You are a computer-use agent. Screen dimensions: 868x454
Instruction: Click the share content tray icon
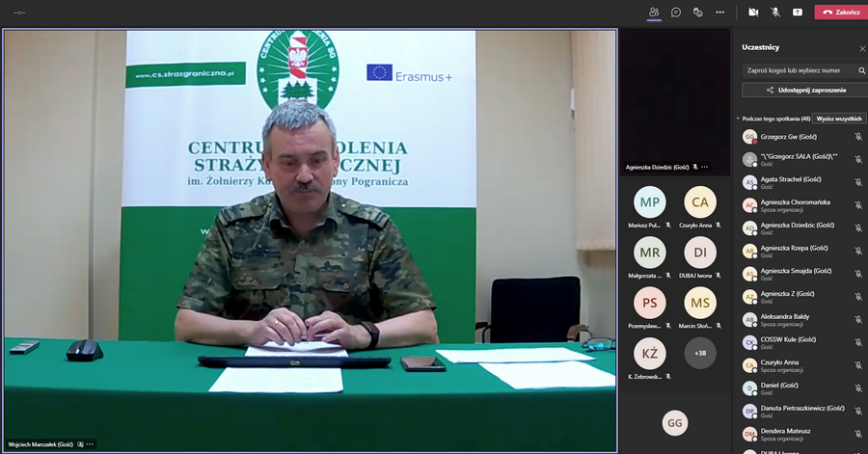[798, 13]
